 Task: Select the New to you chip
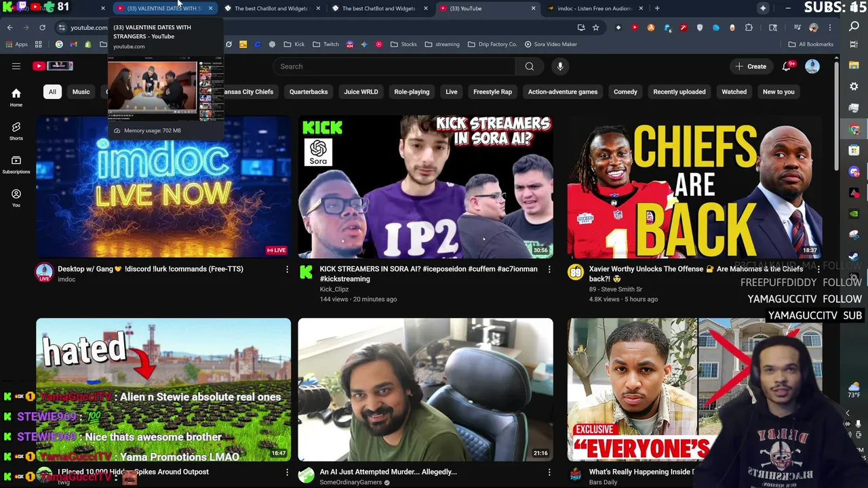pos(778,91)
